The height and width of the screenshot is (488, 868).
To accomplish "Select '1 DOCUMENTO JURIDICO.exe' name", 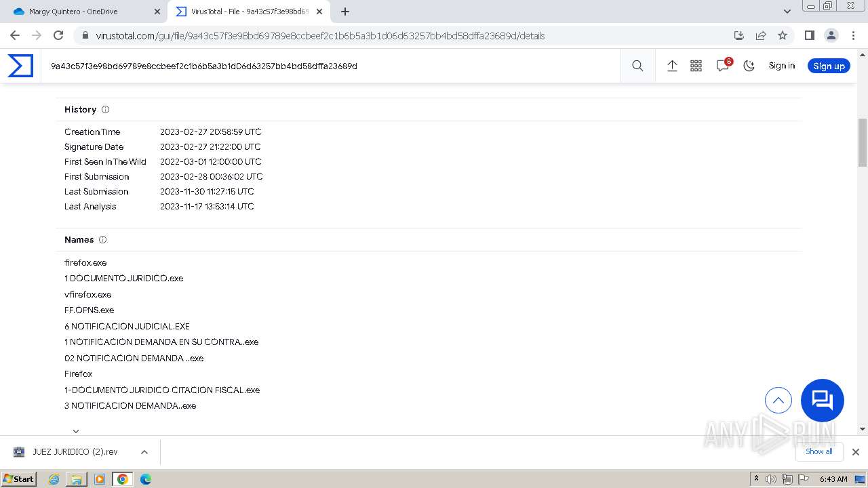I will click(124, 278).
